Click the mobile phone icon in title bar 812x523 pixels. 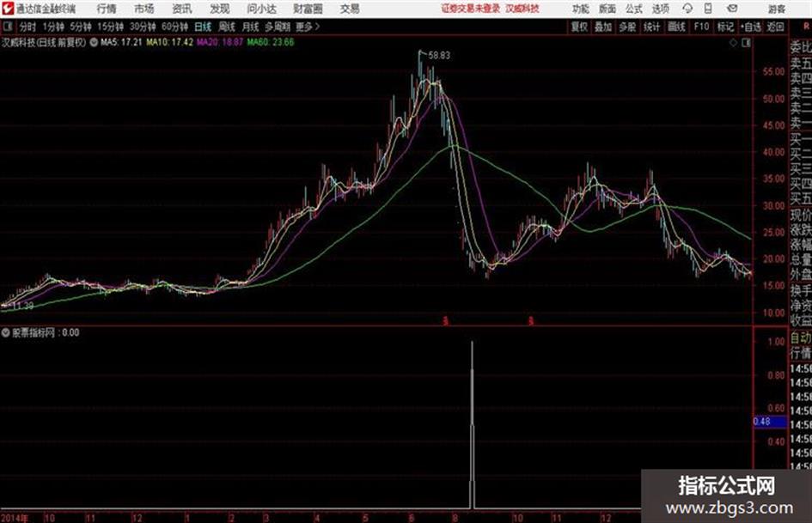(708, 9)
